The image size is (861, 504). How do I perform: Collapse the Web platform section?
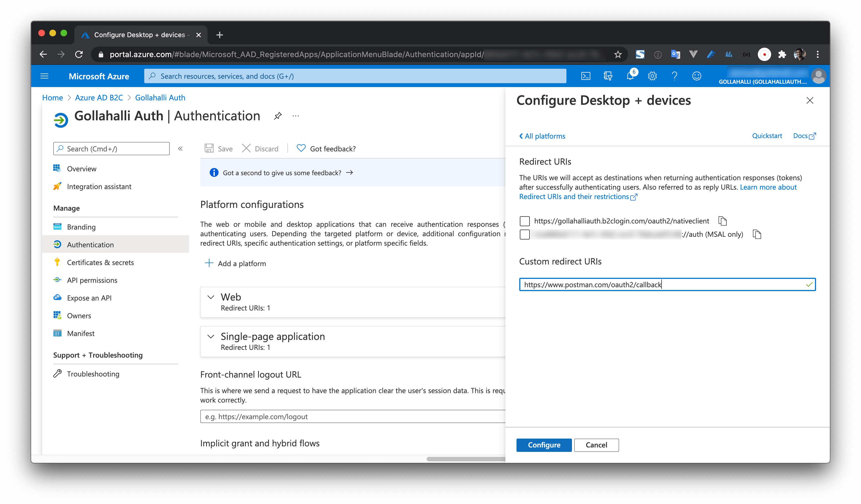click(x=211, y=297)
